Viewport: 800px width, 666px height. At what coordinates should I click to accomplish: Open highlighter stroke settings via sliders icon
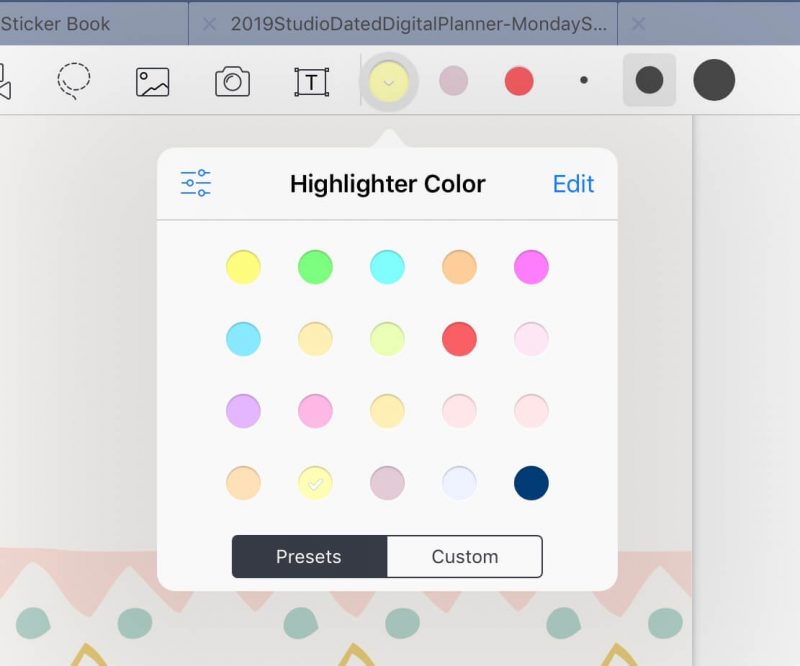pos(194,183)
